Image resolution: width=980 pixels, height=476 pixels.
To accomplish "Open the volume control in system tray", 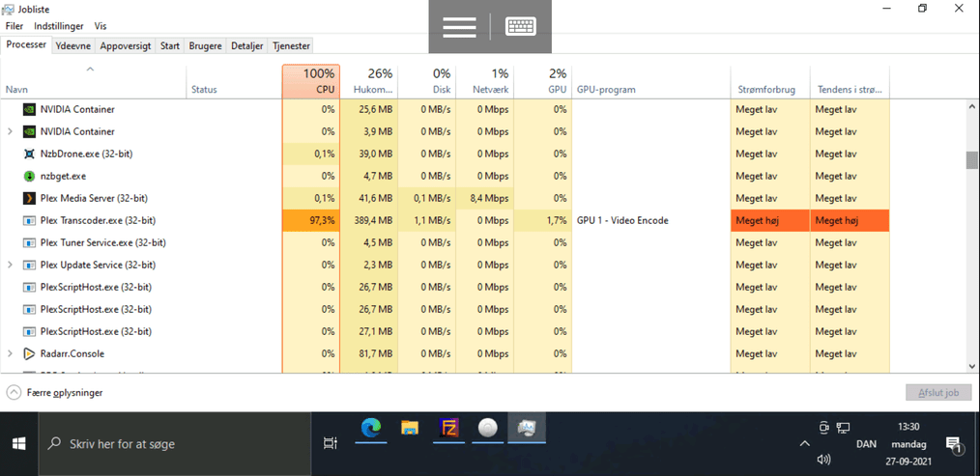I will pyautogui.click(x=823, y=461).
